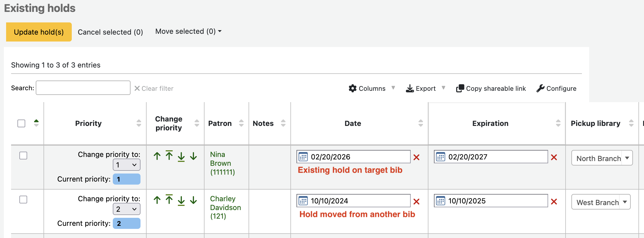This screenshot has height=238, width=644.
Task: Open the Columns visibility menu
Action: (372, 89)
